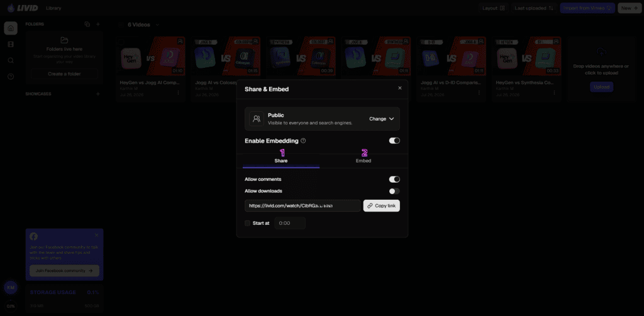
Task: Open the videos film icon in sidebar
Action: (x=11, y=45)
